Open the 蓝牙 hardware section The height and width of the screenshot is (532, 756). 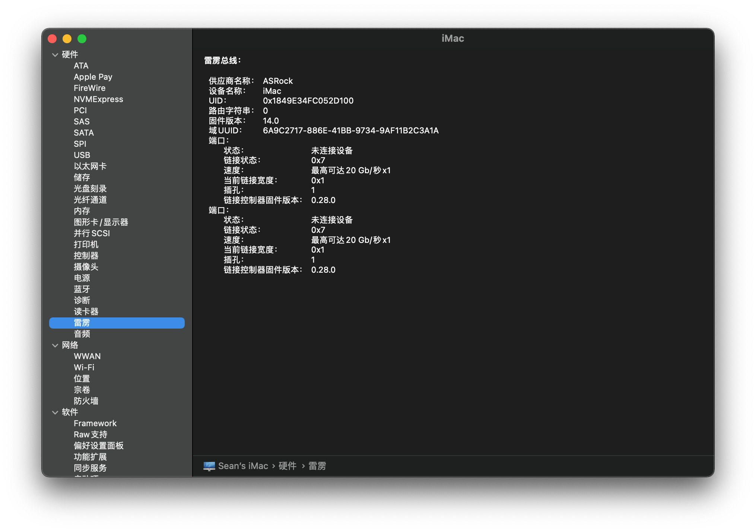pos(82,289)
